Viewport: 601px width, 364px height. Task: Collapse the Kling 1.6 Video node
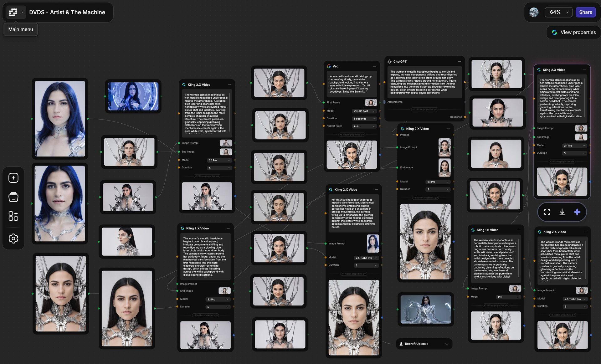point(519,230)
